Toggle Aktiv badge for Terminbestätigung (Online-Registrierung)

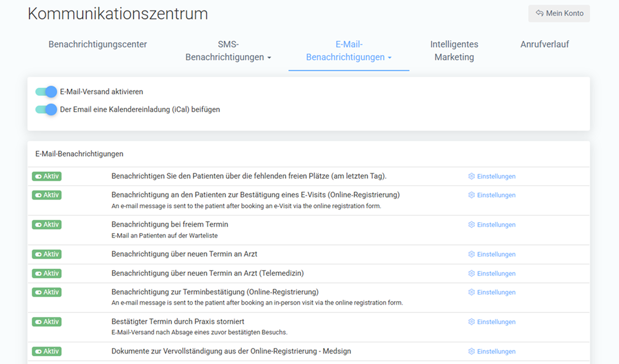(46, 292)
